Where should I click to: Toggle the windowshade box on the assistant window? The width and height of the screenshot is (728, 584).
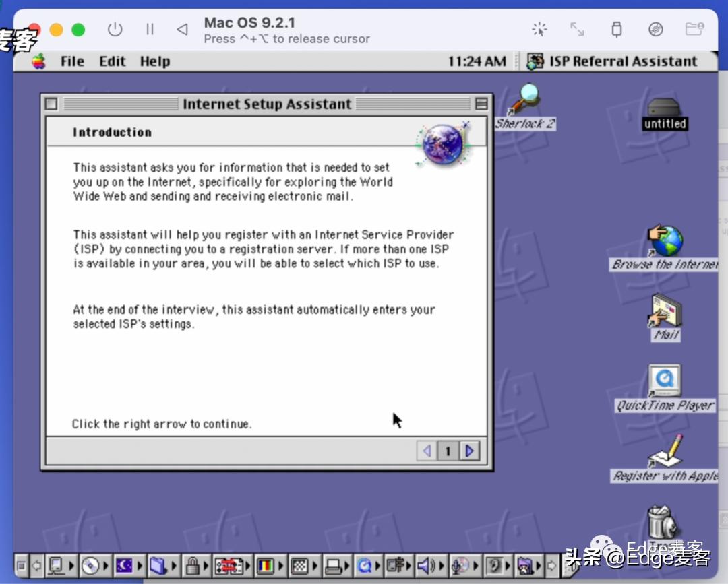coord(481,104)
